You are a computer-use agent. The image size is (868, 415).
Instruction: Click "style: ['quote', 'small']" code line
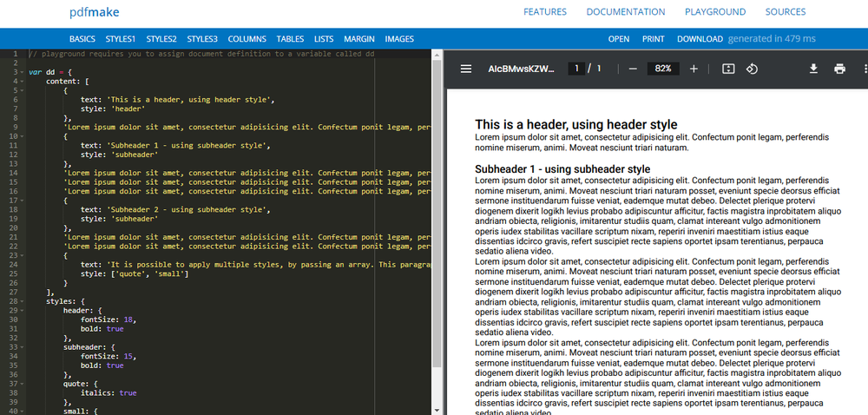(x=135, y=273)
